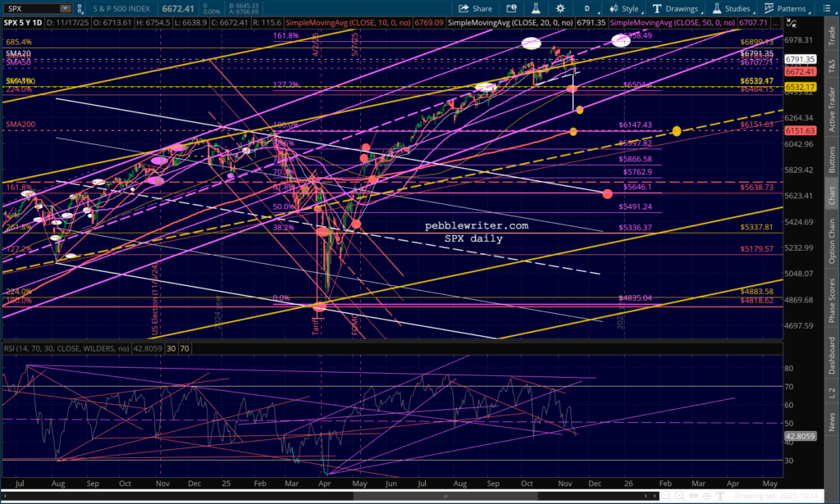
Task: Open the Active Trader side panel
Action: [x=830, y=107]
